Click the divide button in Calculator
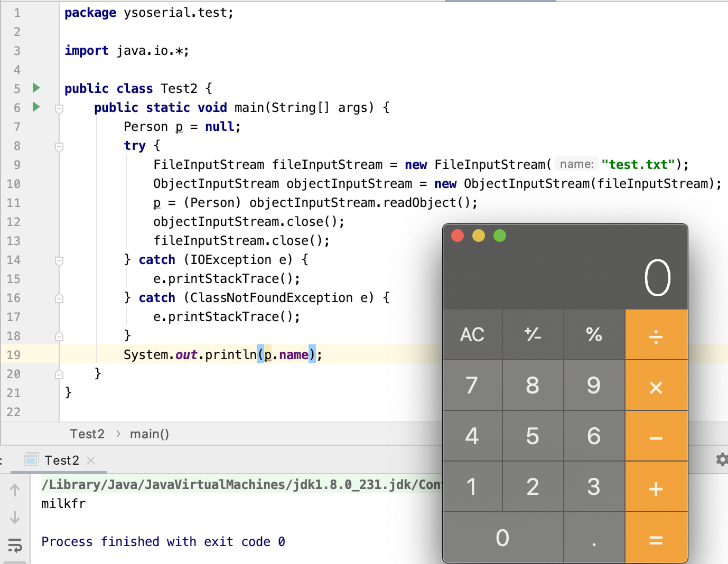728x564 pixels. click(x=656, y=335)
